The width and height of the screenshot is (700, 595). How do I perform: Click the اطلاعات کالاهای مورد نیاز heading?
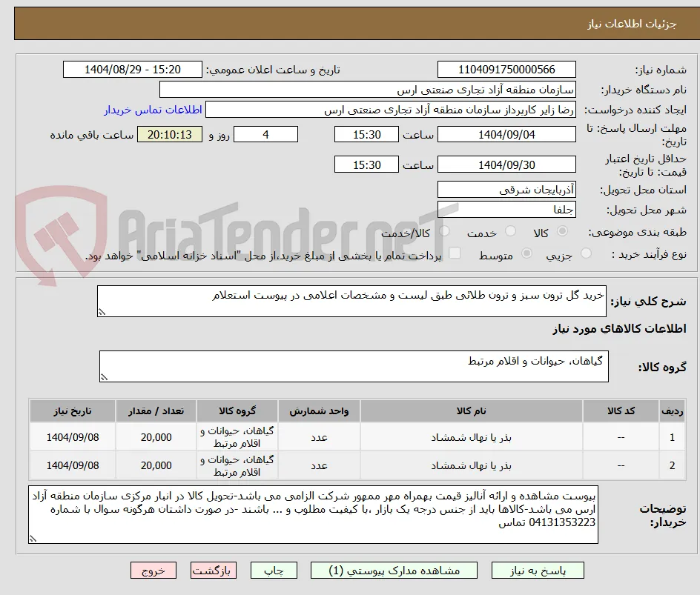click(x=619, y=329)
